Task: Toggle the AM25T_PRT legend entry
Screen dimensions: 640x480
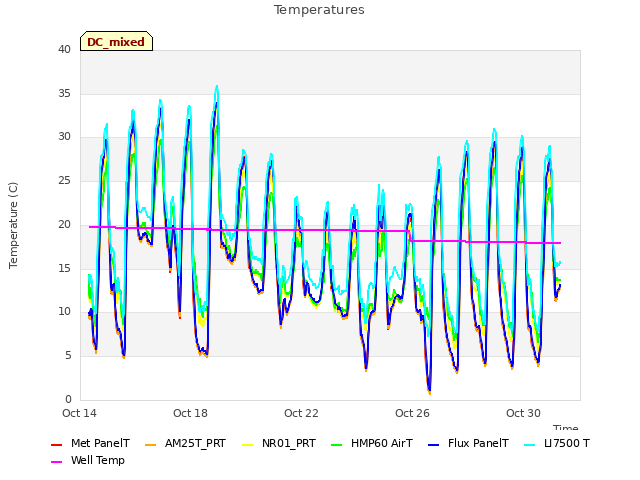Action: (185, 443)
